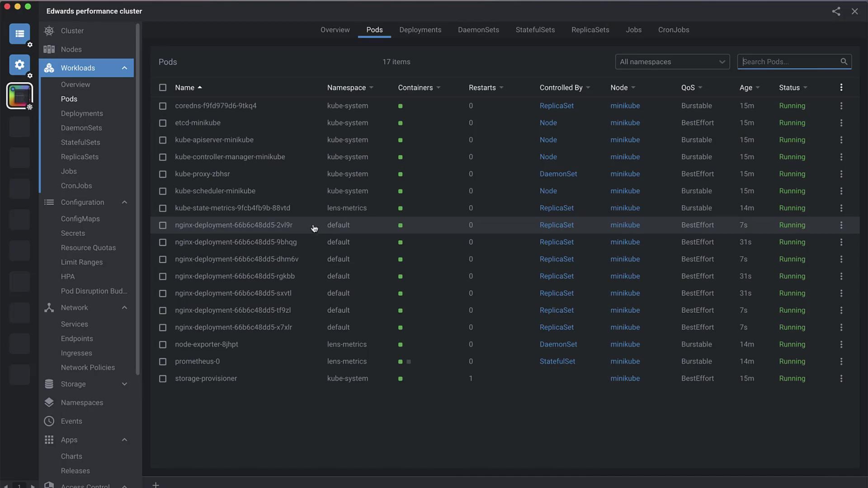This screenshot has height=488, width=868.
Task: Click the Search Pods input field
Action: (789, 62)
